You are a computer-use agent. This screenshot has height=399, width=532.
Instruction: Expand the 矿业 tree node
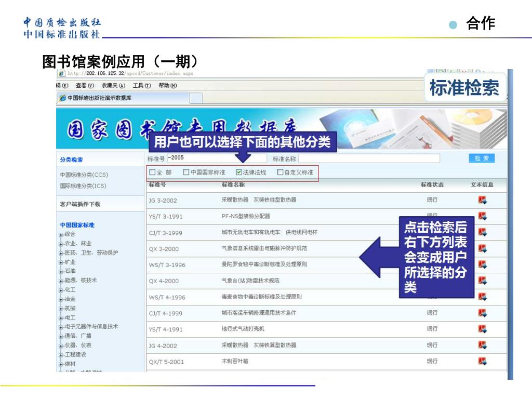[61, 262]
